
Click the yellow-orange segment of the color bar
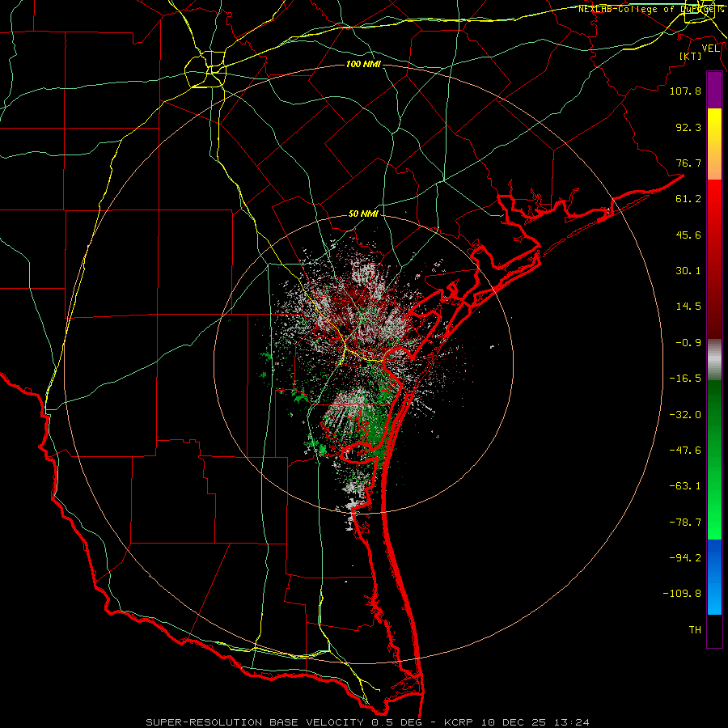(x=714, y=144)
